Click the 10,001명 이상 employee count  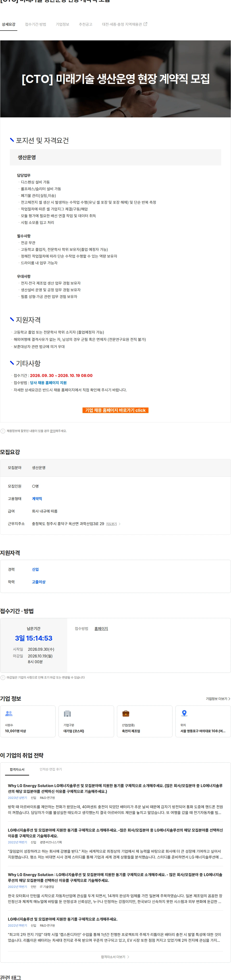click(x=15, y=731)
